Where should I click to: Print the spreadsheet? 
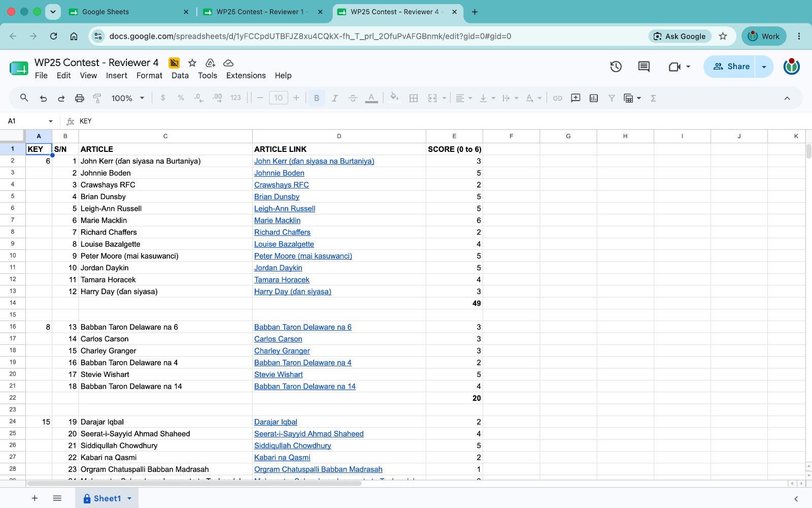point(79,98)
